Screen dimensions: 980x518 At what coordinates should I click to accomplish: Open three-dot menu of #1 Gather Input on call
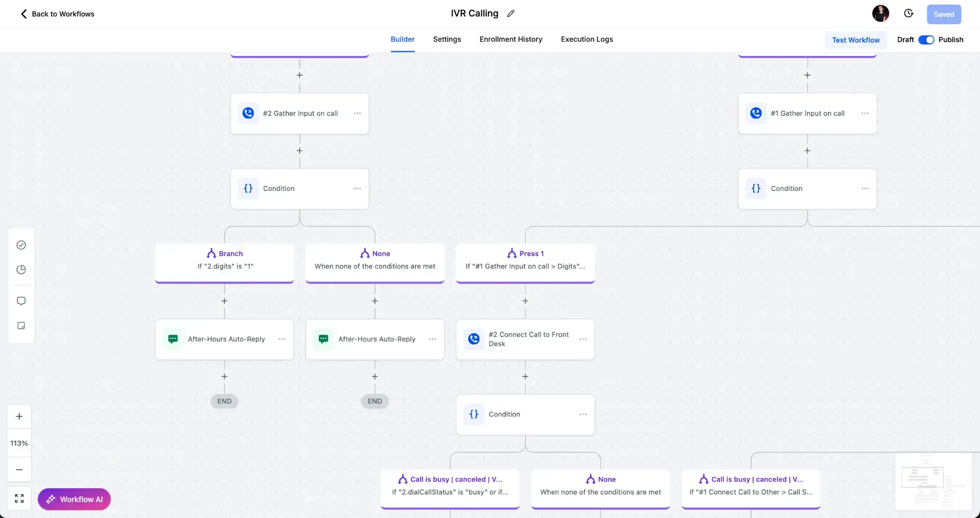click(x=865, y=113)
